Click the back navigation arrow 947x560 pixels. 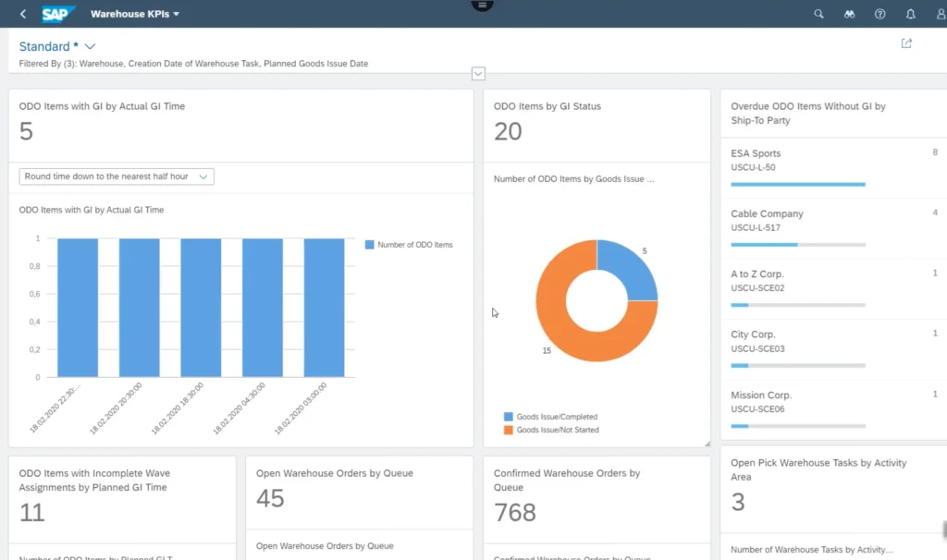20,13
